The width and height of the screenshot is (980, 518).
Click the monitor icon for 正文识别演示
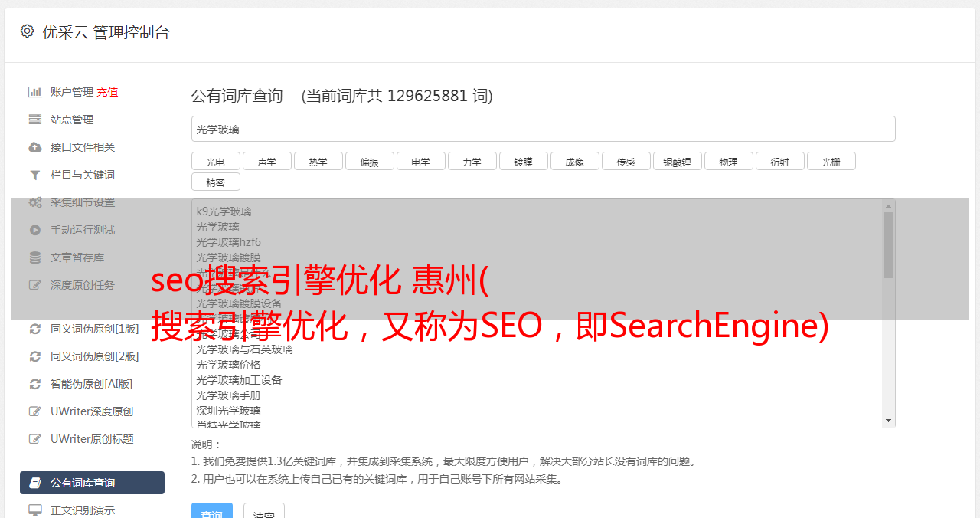pos(34,510)
